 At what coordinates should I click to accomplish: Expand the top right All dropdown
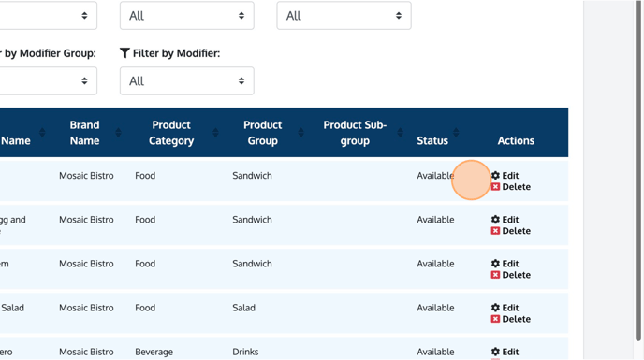344,16
